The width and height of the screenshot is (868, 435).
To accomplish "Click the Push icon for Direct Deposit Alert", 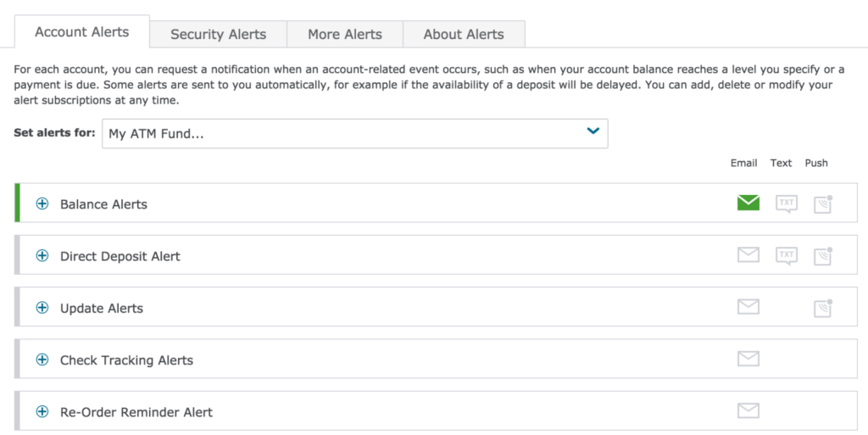I will [823, 256].
